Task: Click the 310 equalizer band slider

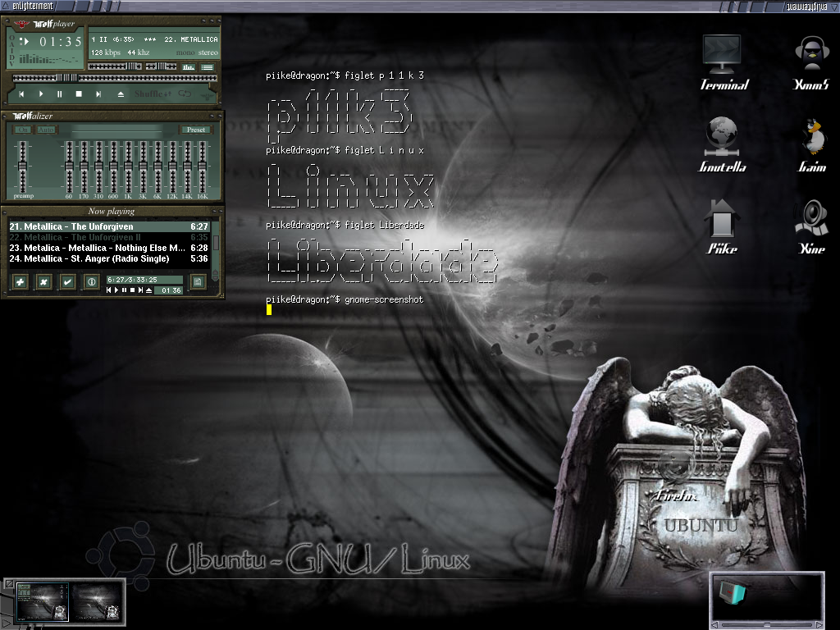Action: click(x=98, y=166)
